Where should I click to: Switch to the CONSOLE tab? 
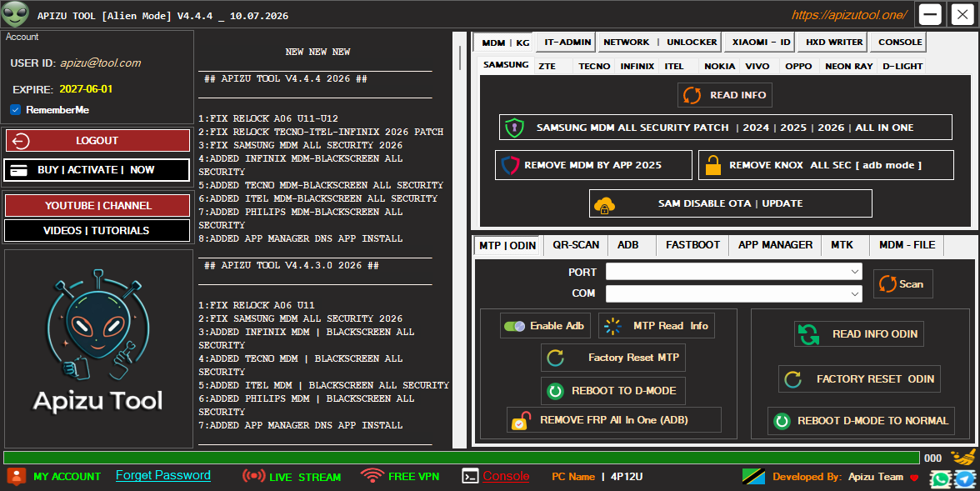[x=899, y=42]
